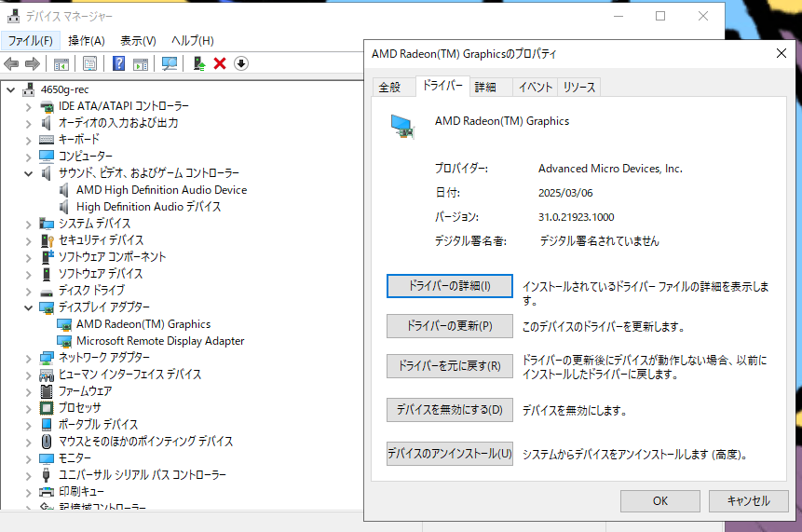Collapse サウンド、ビデオ、およびゲーム コントローラー
Image resolution: width=802 pixels, height=532 pixels.
[29, 174]
